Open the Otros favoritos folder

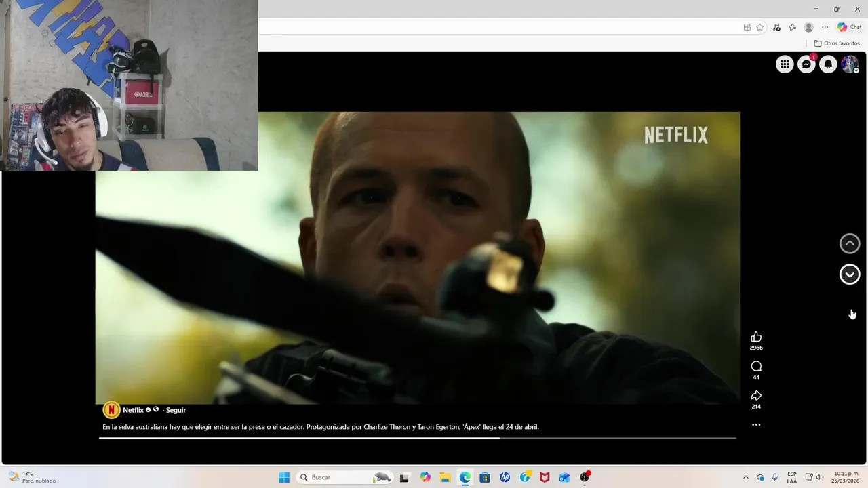[837, 43]
